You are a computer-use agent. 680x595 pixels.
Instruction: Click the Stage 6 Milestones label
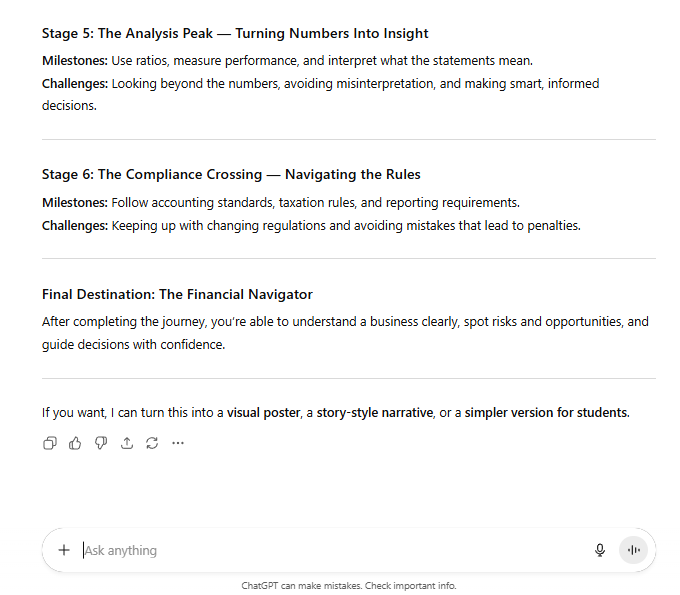click(75, 202)
